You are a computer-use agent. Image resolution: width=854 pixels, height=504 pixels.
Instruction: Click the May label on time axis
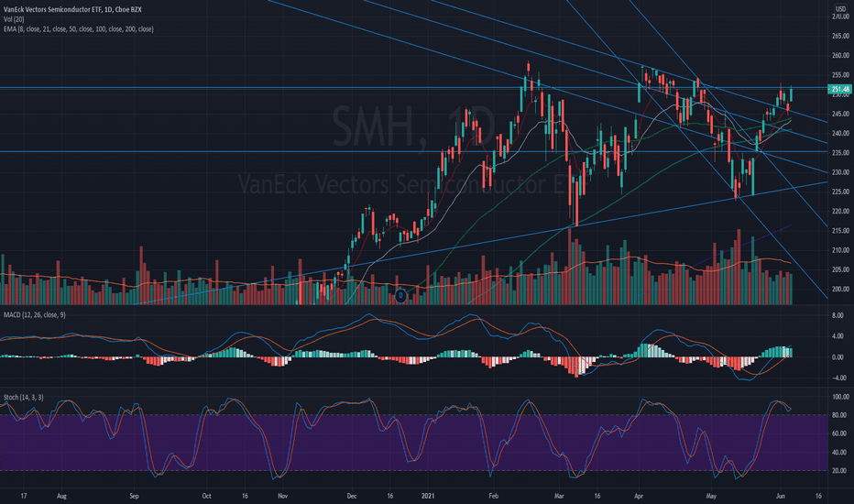pos(711,497)
